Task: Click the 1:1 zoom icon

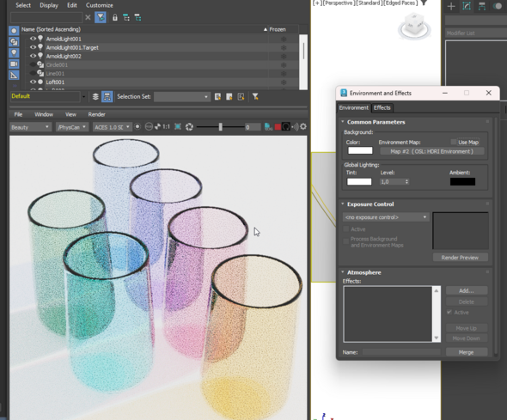Action: point(166,127)
